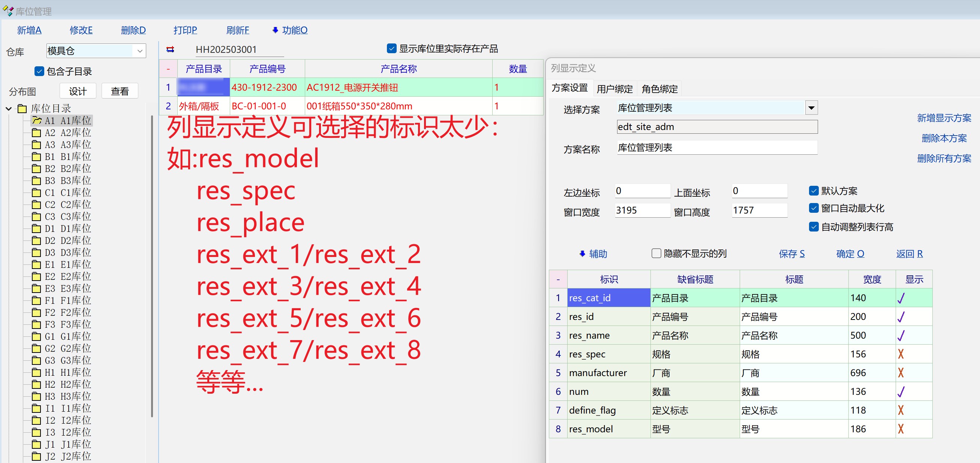980x463 pixels.
Task: Toggle 显示库位里实际存在产品 checkbox
Action: (391, 49)
